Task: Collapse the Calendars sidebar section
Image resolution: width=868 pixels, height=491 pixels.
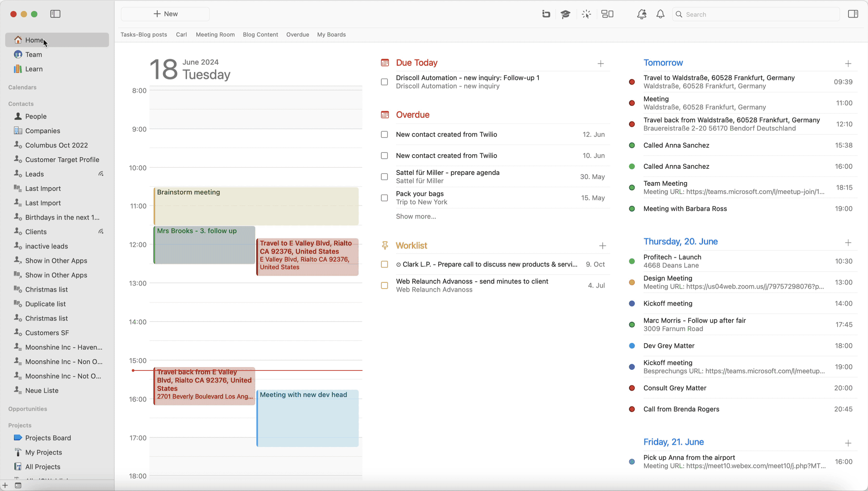Action: 22,87
